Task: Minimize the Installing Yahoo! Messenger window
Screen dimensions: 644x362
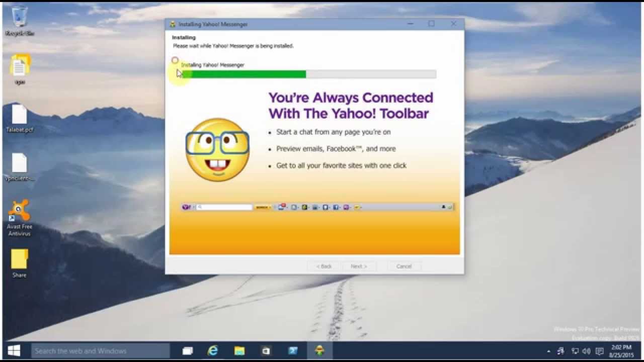Action: tap(409, 24)
